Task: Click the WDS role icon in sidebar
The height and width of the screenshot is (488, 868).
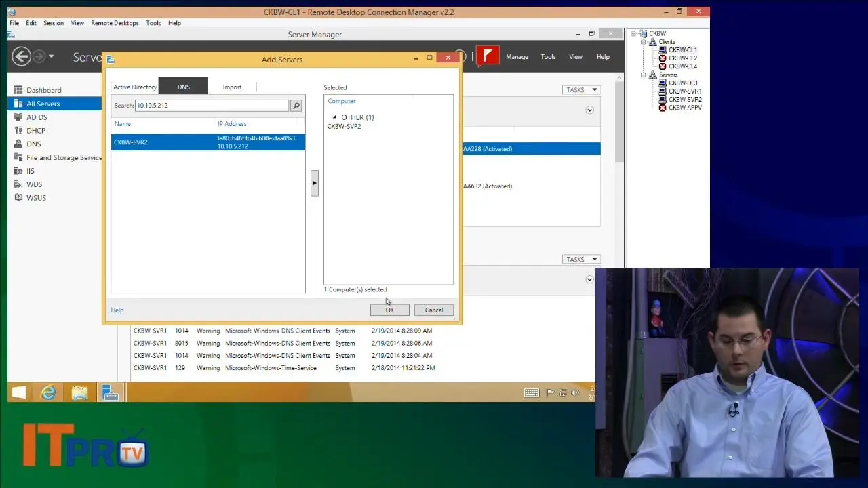Action: coord(18,184)
